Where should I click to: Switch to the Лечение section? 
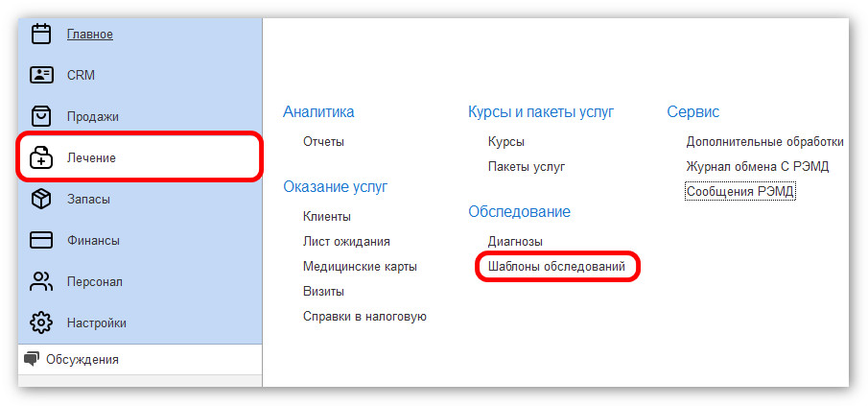pos(91,157)
